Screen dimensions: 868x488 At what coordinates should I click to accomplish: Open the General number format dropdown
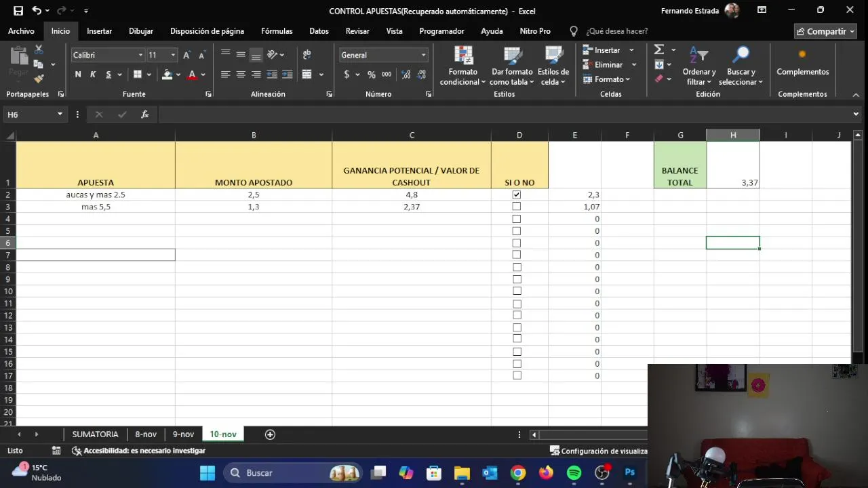click(x=424, y=55)
